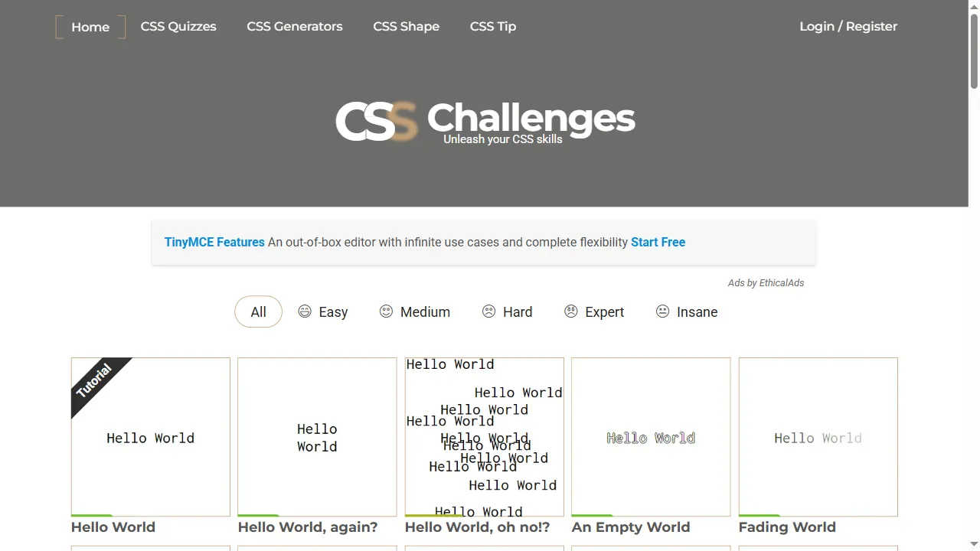
Task: Click the frowning face icon beside Hard
Action: pyautogui.click(x=489, y=311)
